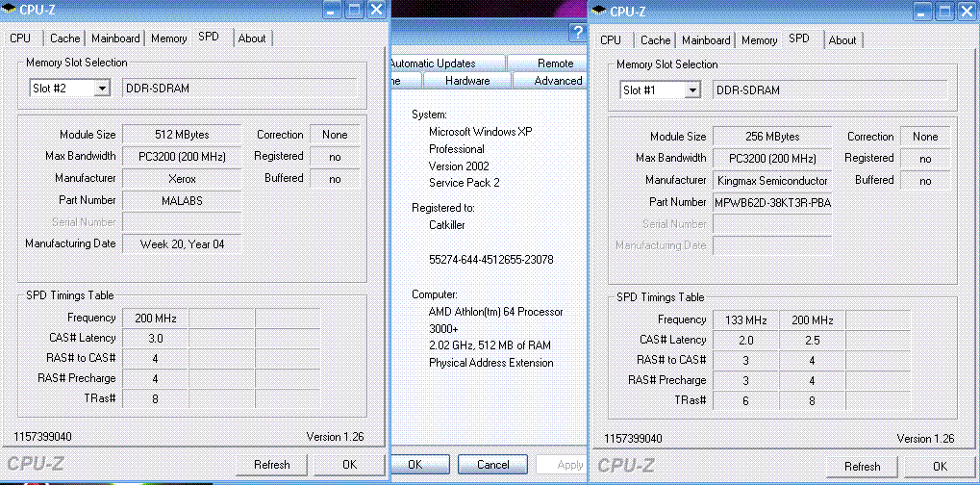Image resolution: width=980 pixels, height=485 pixels.
Task: Select the Memory tab in the Slot #2 window
Action: click(168, 38)
